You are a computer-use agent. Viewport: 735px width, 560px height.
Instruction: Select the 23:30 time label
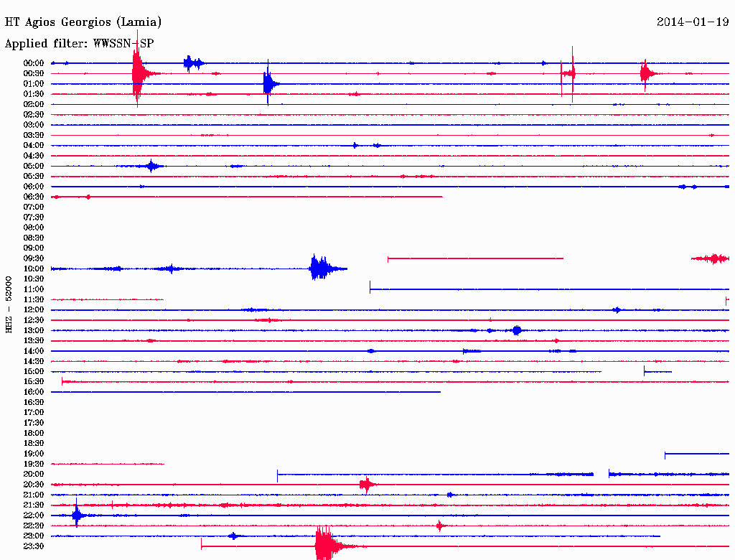tap(33, 546)
